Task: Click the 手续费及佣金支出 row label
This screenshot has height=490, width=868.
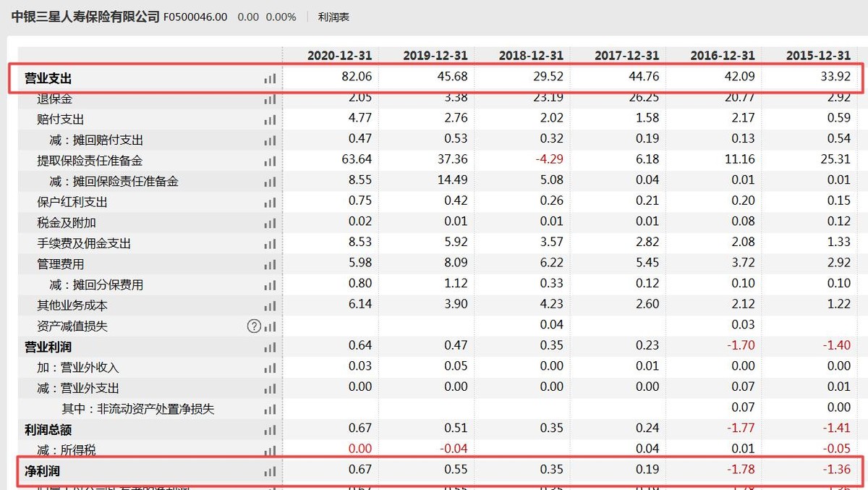Action: (85, 244)
